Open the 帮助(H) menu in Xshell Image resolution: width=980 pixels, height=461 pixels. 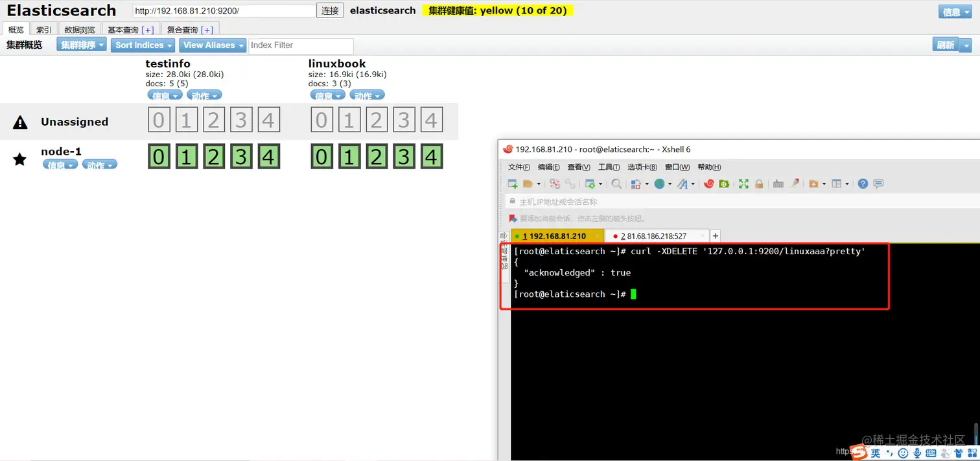[x=709, y=167]
